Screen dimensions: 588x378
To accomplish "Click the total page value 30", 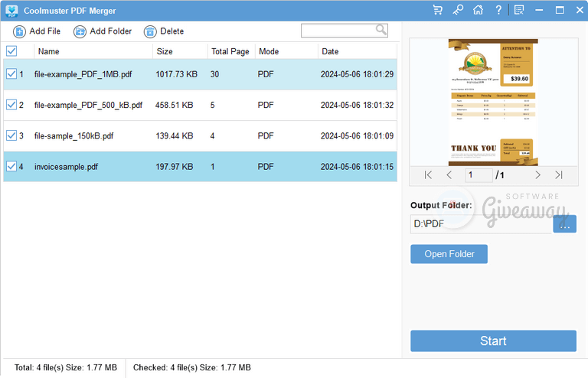I will (214, 74).
